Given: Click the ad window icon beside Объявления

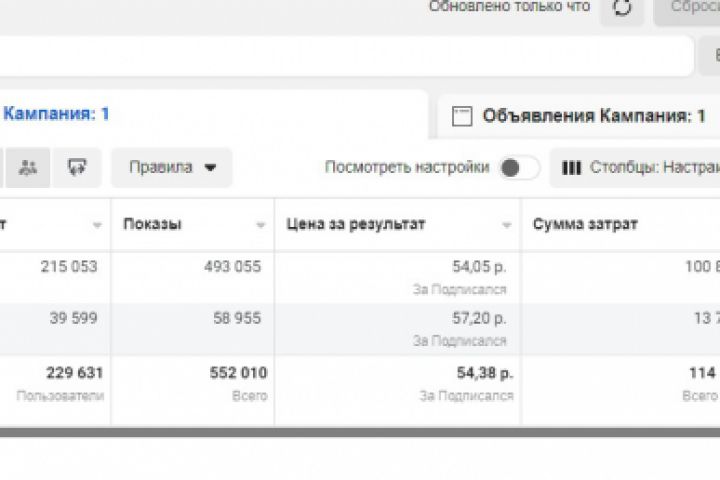Looking at the screenshot, I should click(x=462, y=116).
